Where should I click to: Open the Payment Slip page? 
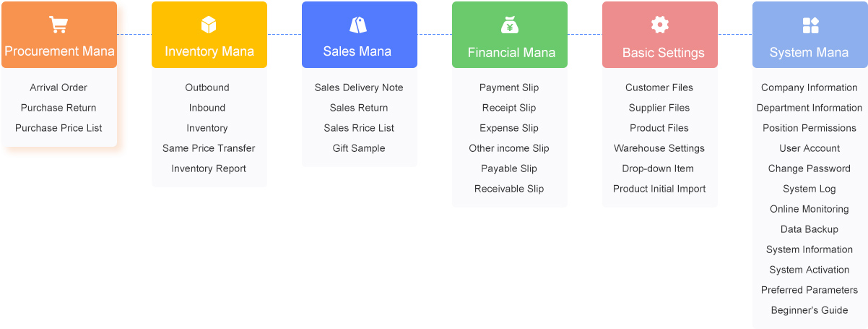(509, 87)
